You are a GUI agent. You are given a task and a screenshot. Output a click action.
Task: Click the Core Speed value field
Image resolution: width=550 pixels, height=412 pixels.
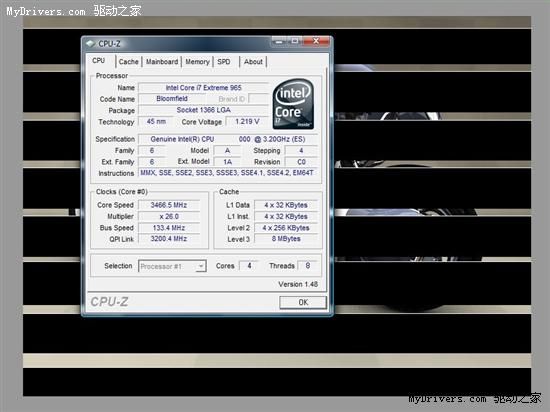169,205
